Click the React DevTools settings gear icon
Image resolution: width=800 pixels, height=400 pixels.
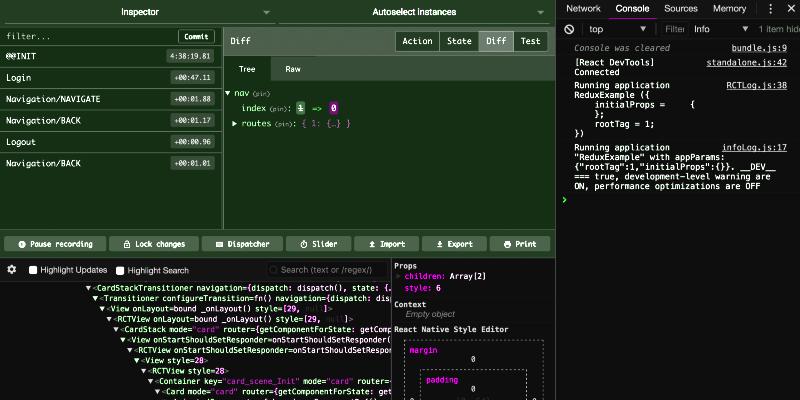point(12,270)
